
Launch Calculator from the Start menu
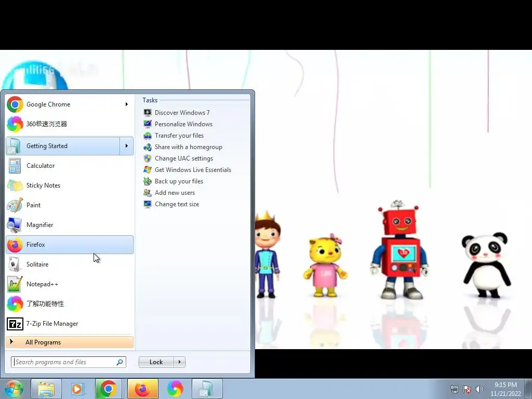coord(70,166)
